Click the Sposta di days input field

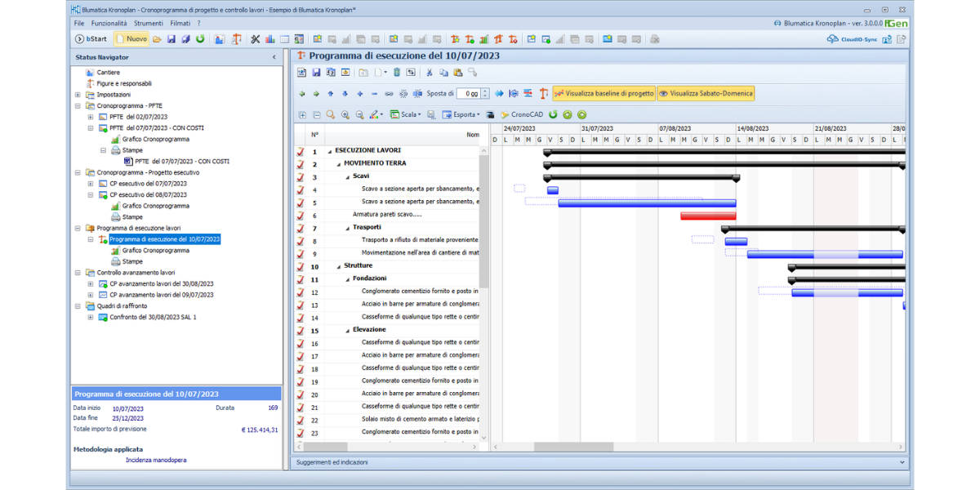coord(468,94)
